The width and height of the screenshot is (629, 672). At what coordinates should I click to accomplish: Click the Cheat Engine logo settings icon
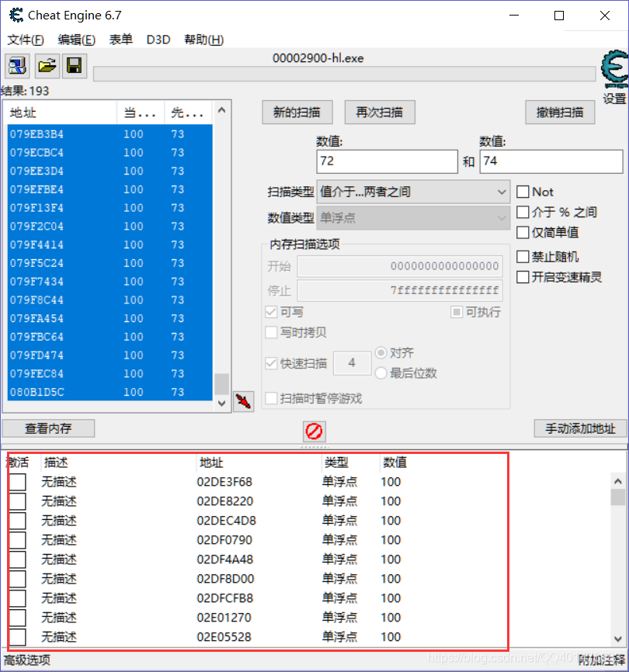point(614,68)
